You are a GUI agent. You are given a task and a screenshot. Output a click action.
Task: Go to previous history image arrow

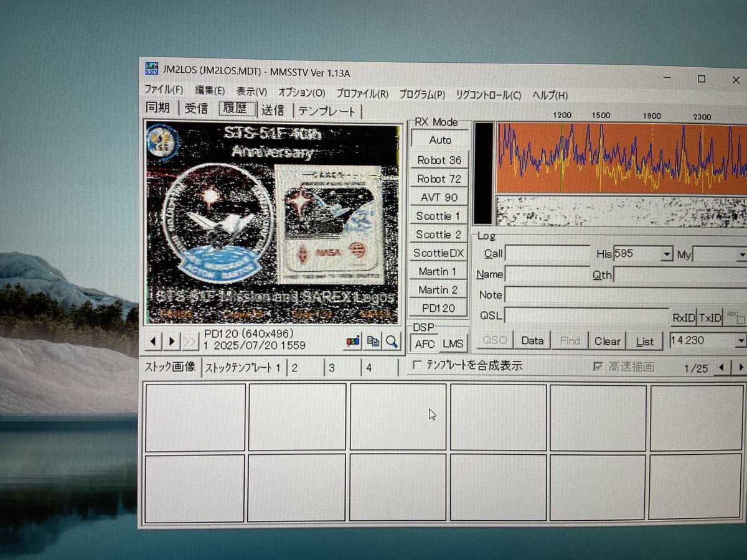[153, 341]
